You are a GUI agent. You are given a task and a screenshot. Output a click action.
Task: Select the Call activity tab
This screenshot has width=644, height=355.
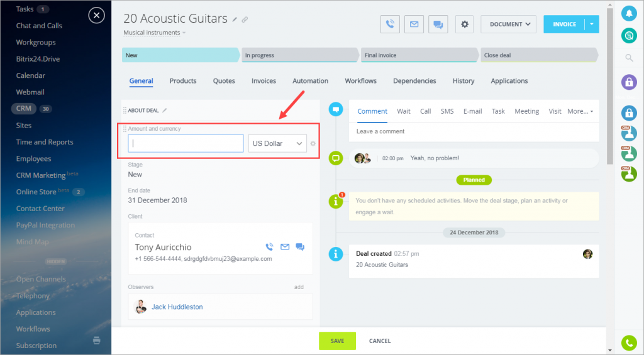coord(426,111)
